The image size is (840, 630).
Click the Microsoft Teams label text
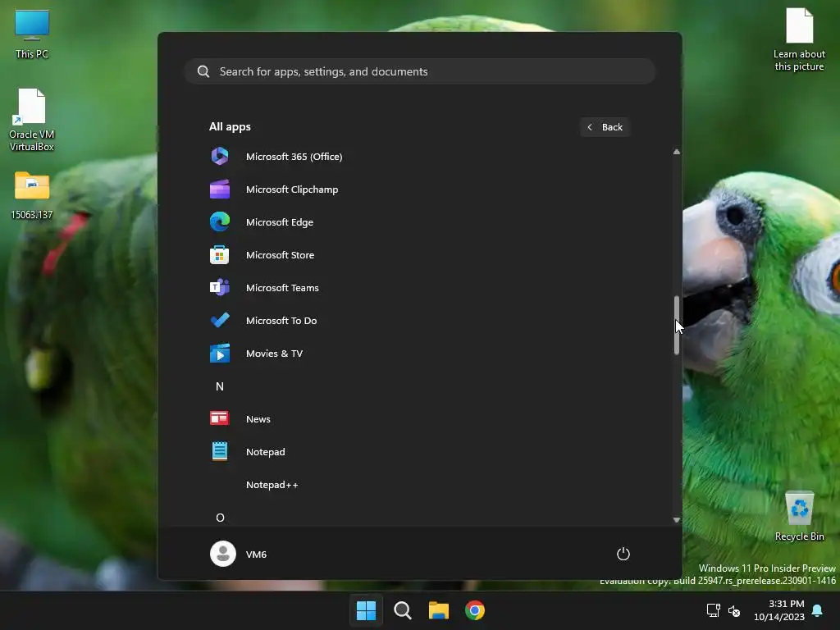(x=282, y=288)
